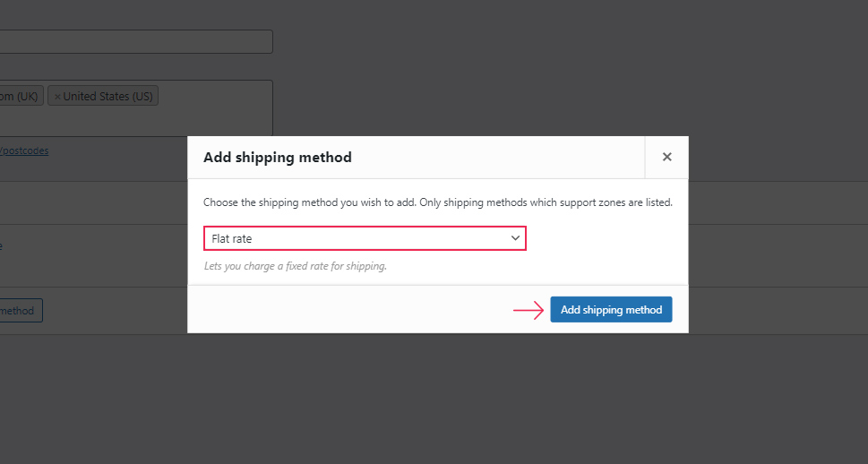This screenshot has height=464, width=868.
Task: Click the truncated link above the dimmed method button
Action: click(1, 245)
